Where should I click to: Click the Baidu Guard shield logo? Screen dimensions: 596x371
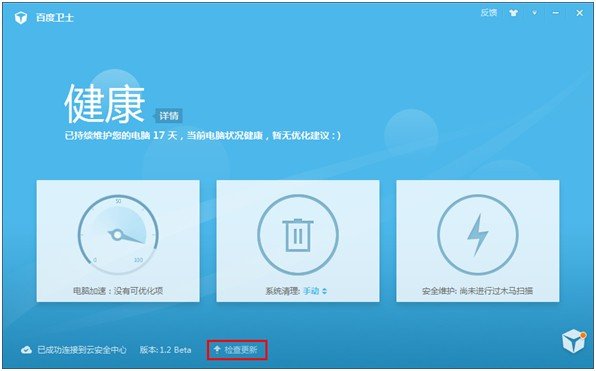coord(21,17)
